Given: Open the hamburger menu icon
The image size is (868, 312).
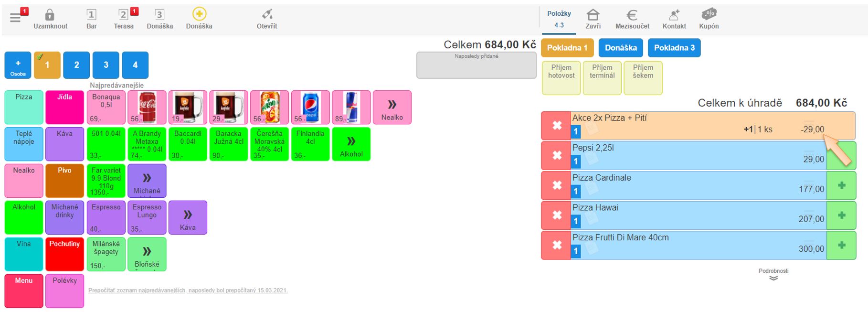Looking at the screenshot, I should click(x=15, y=18).
